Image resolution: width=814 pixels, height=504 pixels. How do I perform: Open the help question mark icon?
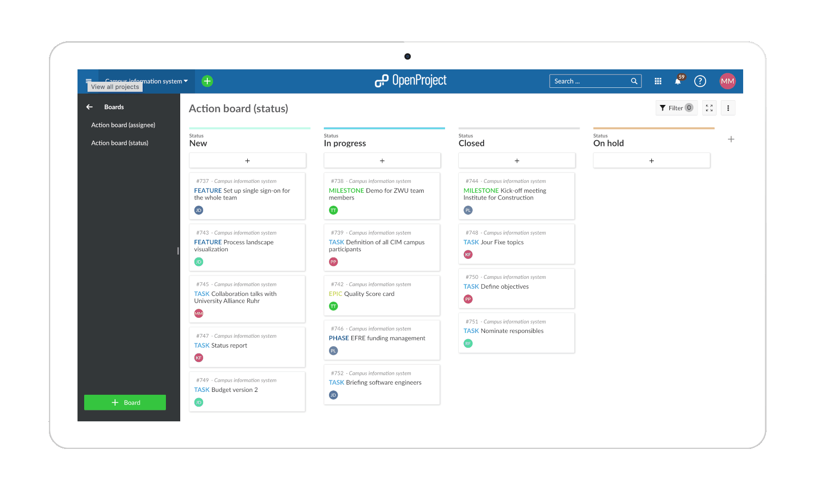click(x=700, y=81)
